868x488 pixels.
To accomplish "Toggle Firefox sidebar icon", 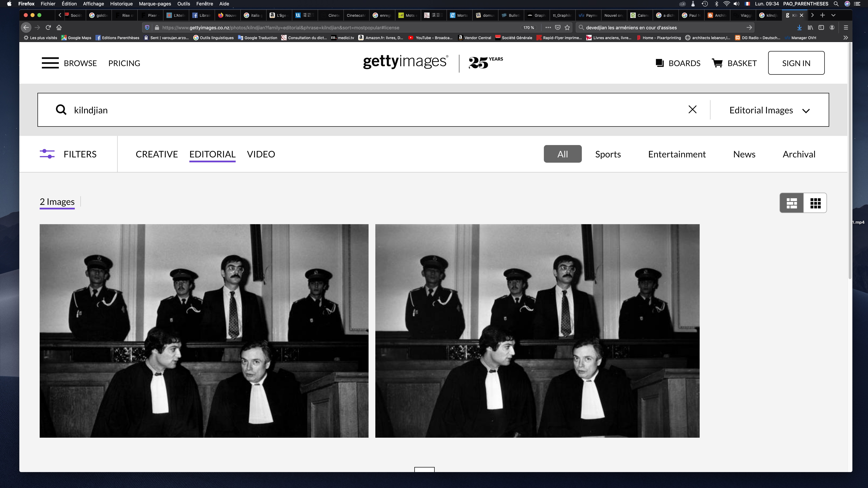I will tap(821, 28).
